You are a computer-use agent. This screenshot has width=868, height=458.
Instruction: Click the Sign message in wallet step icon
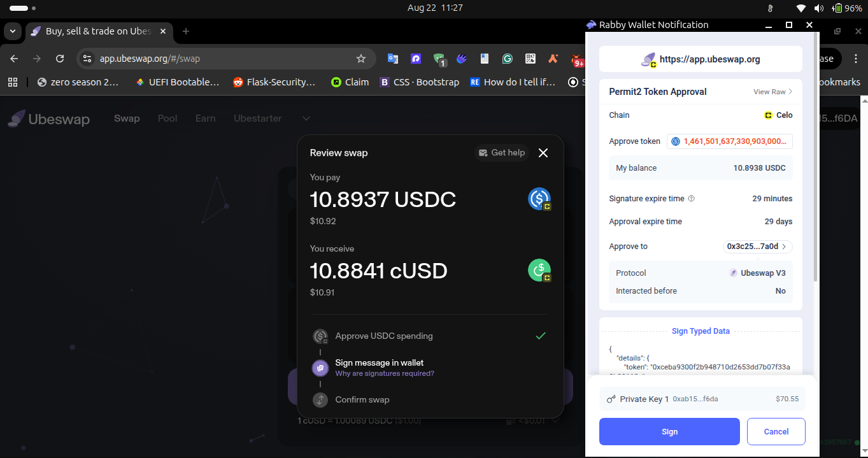click(320, 368)
